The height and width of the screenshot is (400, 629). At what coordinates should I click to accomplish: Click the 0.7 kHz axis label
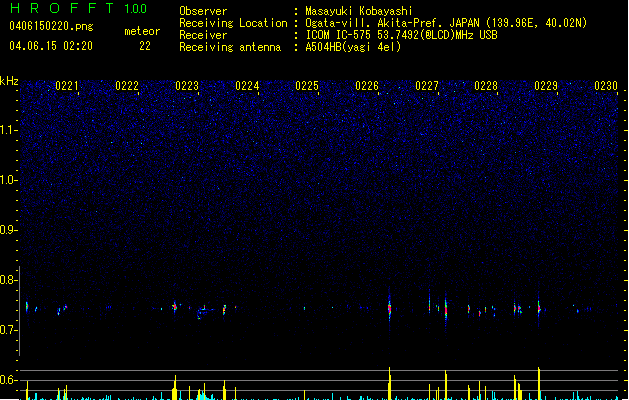[x=8, y=330]
